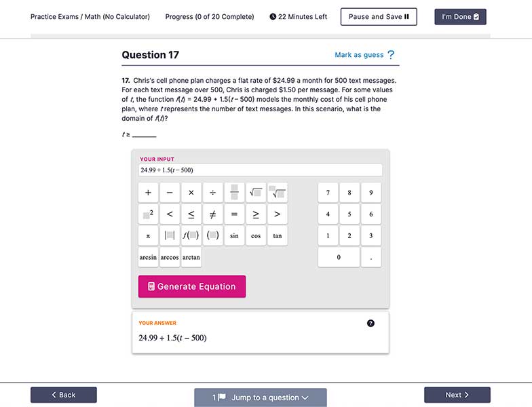Click the pi symbol key

coord(148,236)
